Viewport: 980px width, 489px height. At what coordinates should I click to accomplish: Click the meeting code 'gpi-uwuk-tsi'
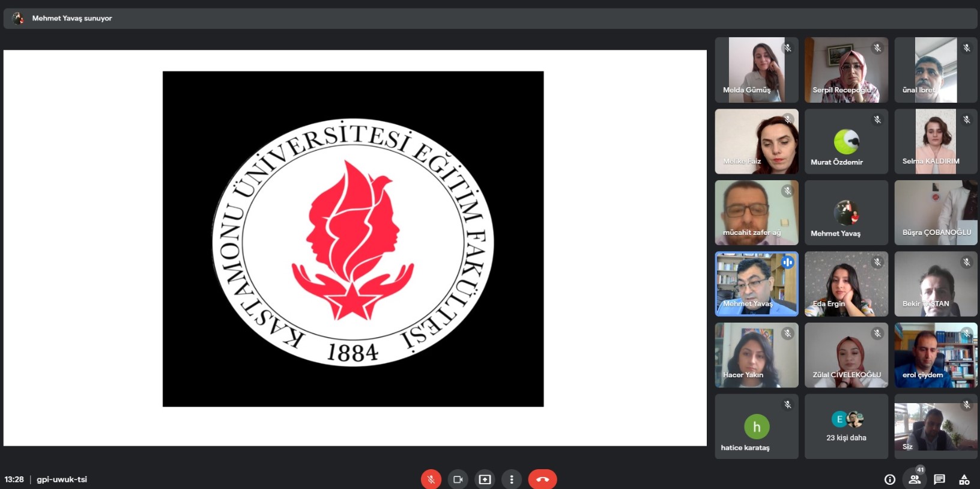62,479
